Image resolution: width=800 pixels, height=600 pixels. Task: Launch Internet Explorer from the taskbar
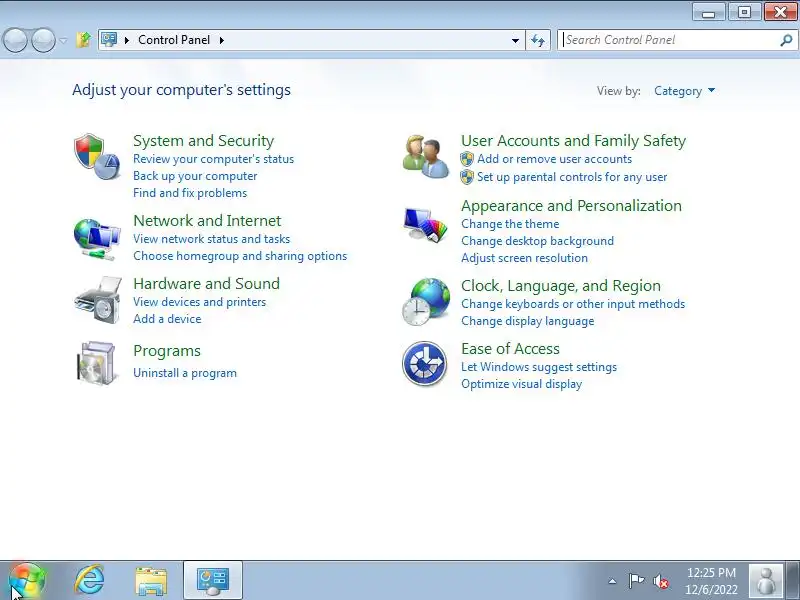(89, 581)
